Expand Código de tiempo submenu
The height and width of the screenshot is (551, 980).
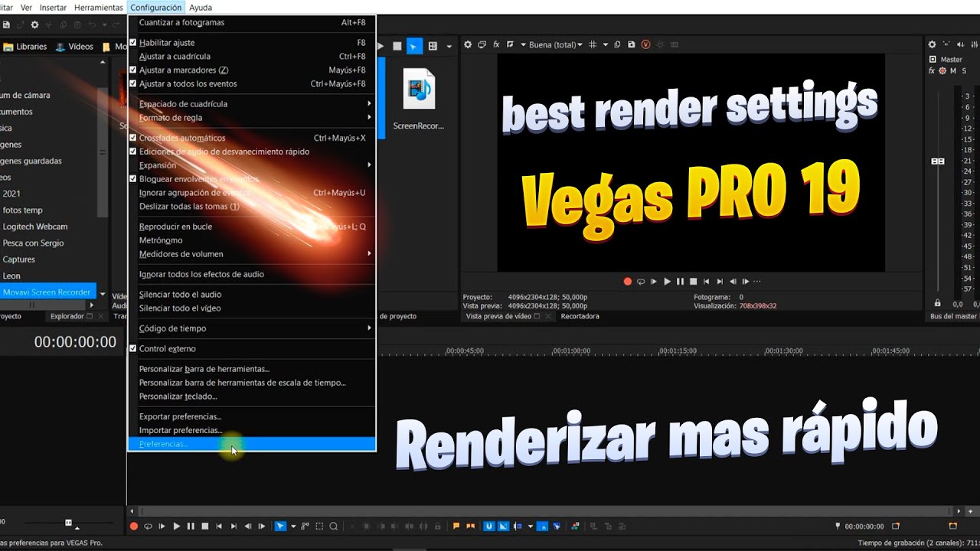pos(252,328)
